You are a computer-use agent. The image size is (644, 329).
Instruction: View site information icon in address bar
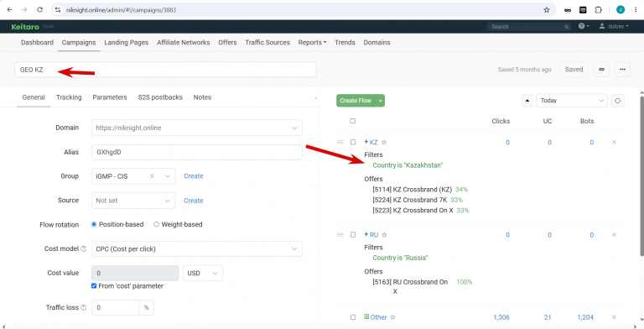(58, 10)
